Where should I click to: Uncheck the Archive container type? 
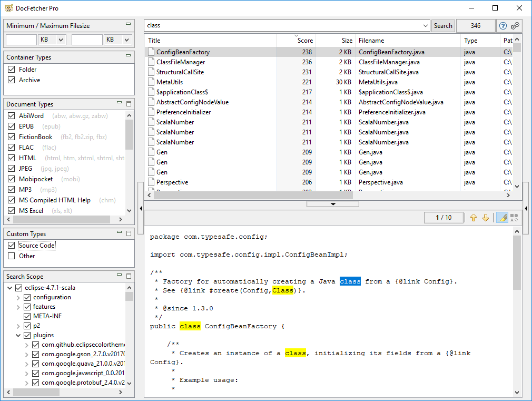click(x=12, y=80)
